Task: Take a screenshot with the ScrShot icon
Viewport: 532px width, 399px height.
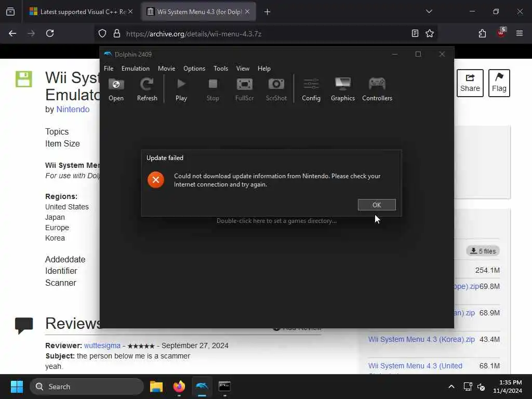Action: click(276, 89)
